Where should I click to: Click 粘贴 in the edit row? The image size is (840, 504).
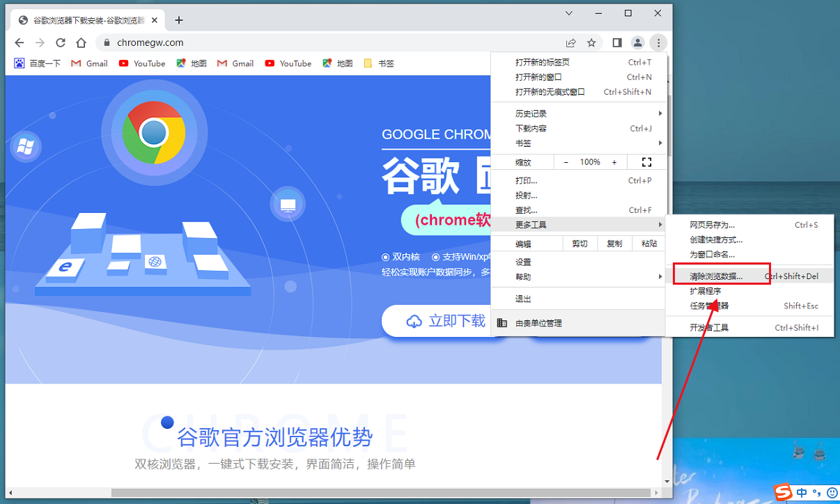[x=649, y=244]
